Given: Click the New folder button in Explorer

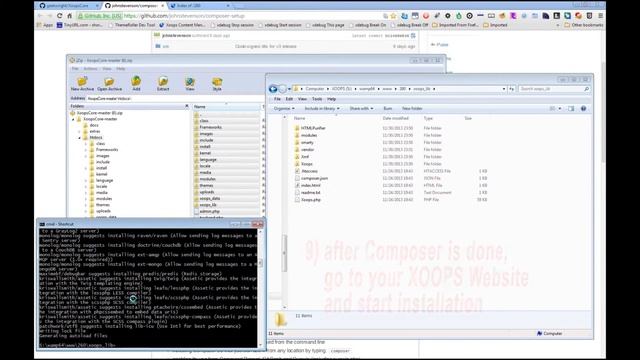Looking at the screenshot, I should click(x=412, y=109).
